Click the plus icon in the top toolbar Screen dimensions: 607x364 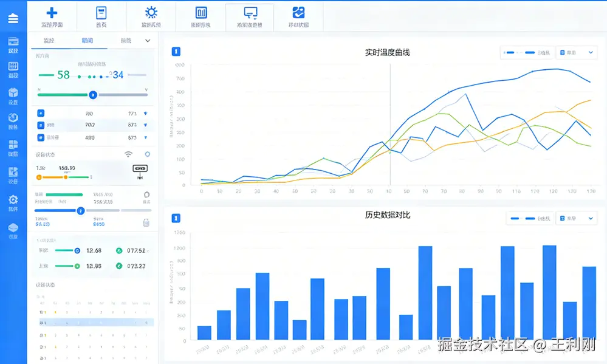click(52, 13)
